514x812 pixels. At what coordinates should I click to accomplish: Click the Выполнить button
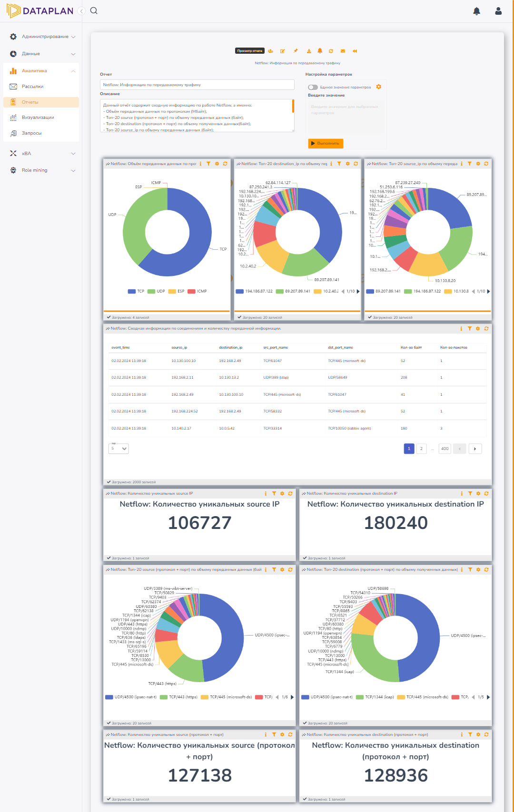tap(326, 143)
